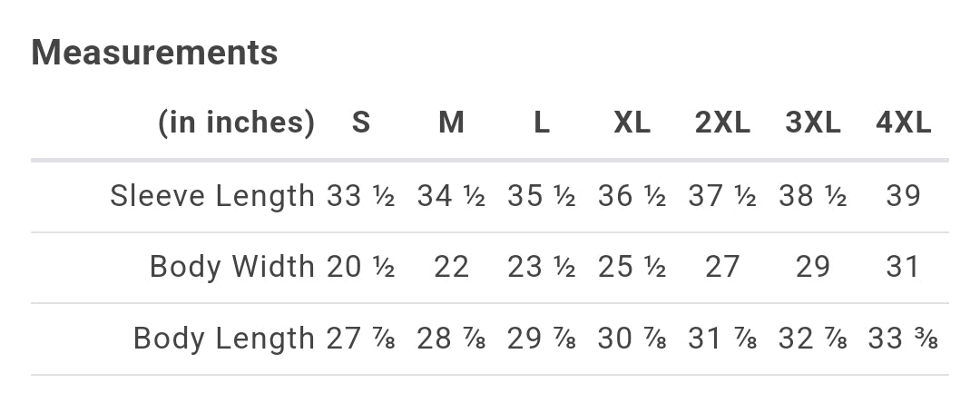The image size is (980, 403).
Task: Select the Body Width row label
Action: point(232,267)
